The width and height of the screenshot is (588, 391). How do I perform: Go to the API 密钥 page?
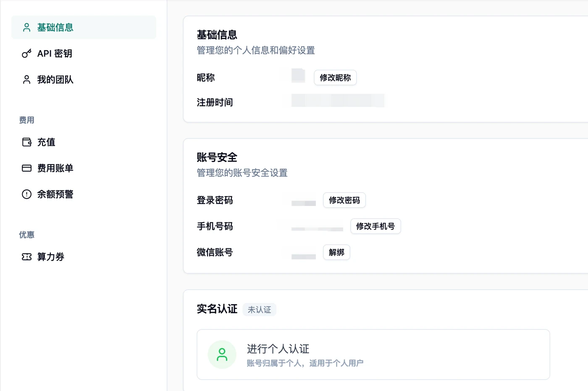tap(84, 53)
